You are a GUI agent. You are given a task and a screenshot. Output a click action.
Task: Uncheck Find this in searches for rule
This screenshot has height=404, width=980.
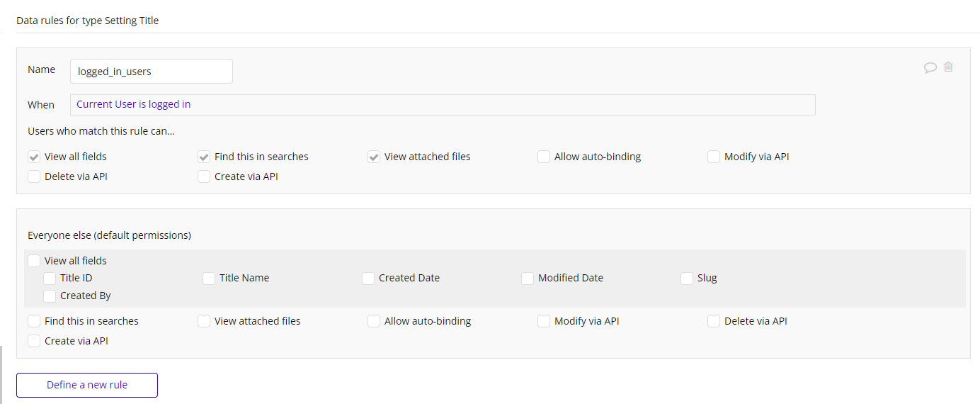point(204,157)
